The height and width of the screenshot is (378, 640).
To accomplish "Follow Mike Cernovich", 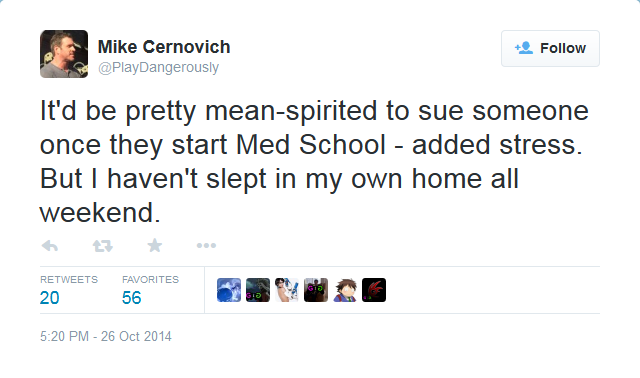I will click(550, 48).
